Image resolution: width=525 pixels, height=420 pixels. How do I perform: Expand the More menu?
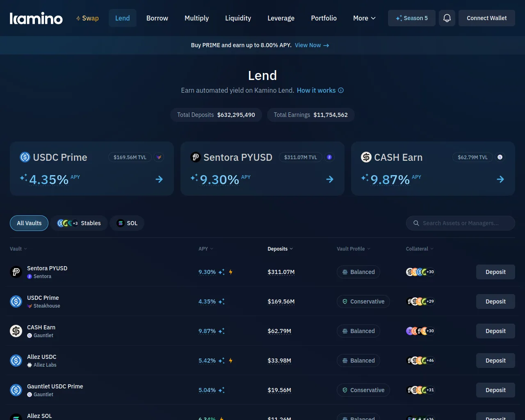(364, 18)
